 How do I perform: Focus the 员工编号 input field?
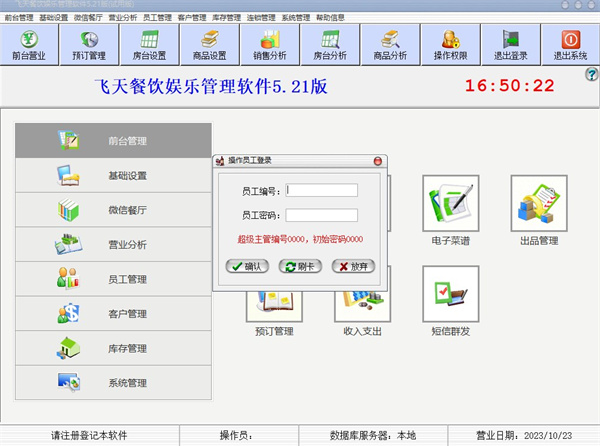[321, 190]
